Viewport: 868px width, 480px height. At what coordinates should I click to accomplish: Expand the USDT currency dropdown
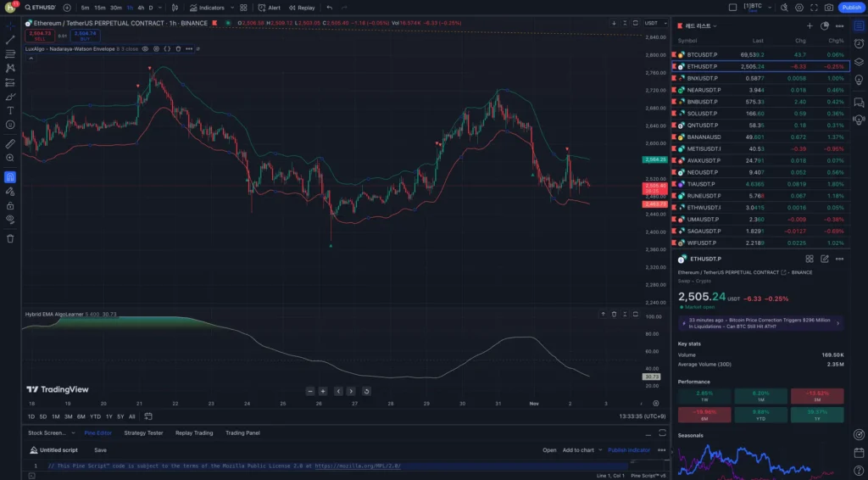pos(656,23)
